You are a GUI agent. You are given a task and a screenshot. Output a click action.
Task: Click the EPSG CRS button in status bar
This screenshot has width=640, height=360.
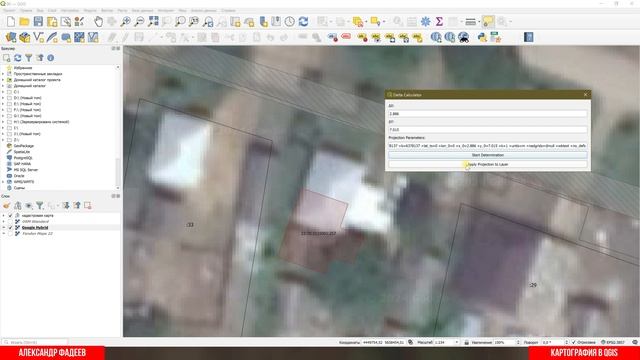613,342
